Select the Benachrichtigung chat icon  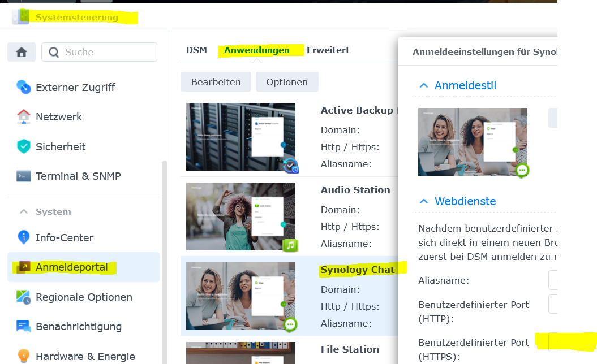[x=24, y=326]
